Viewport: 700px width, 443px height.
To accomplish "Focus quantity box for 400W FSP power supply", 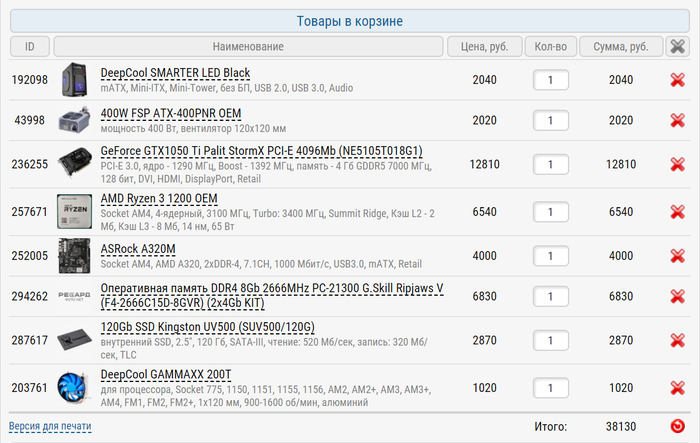I will point(551,120).
